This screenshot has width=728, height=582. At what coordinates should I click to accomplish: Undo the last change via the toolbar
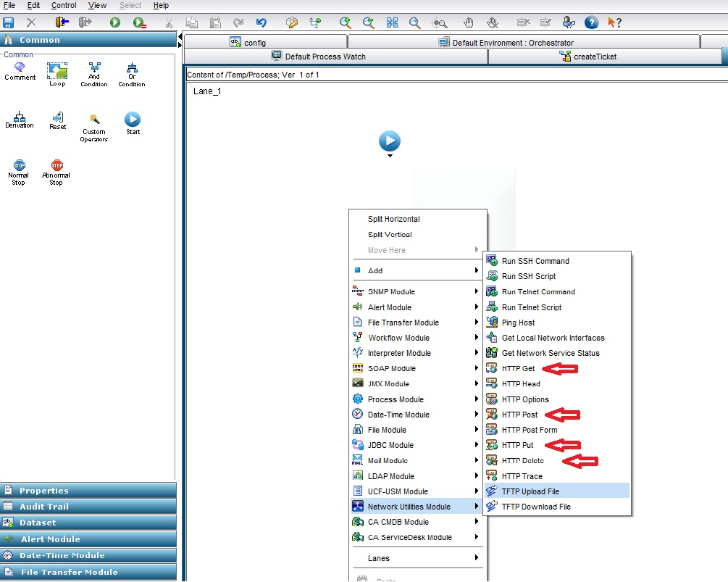261,22
